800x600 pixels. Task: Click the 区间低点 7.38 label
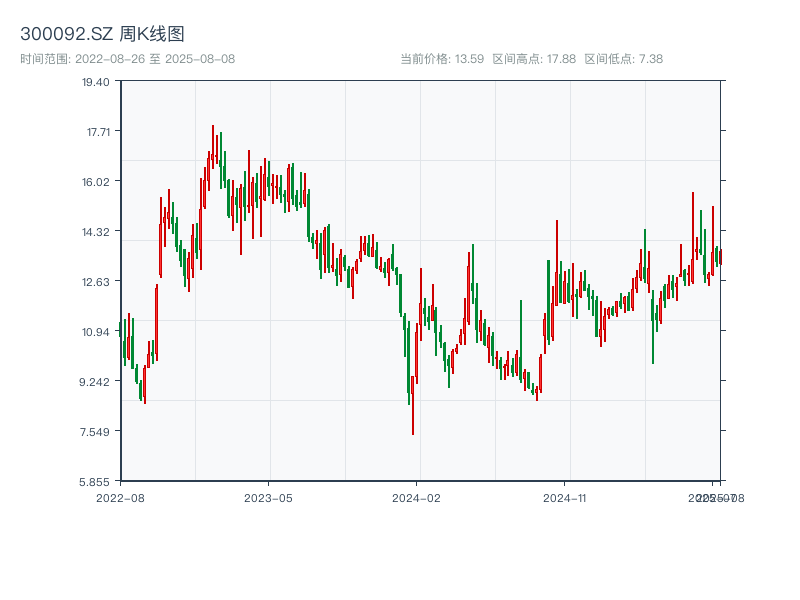623,59
